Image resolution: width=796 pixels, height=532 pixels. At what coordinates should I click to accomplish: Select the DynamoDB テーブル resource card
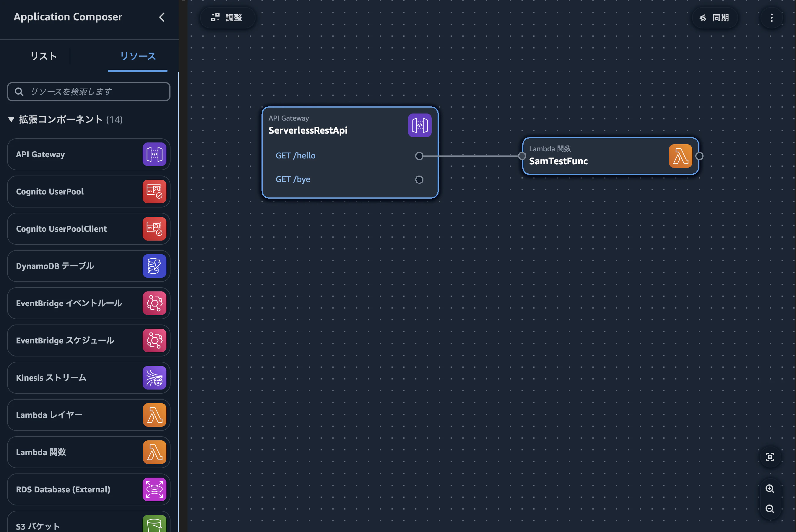pos(89,266)
